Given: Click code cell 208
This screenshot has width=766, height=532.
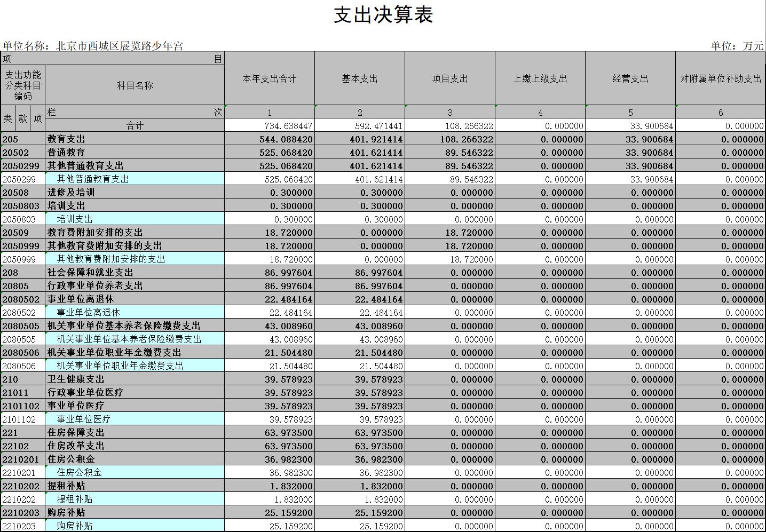Looking at the screenshot, I should (x=23, y=273).
